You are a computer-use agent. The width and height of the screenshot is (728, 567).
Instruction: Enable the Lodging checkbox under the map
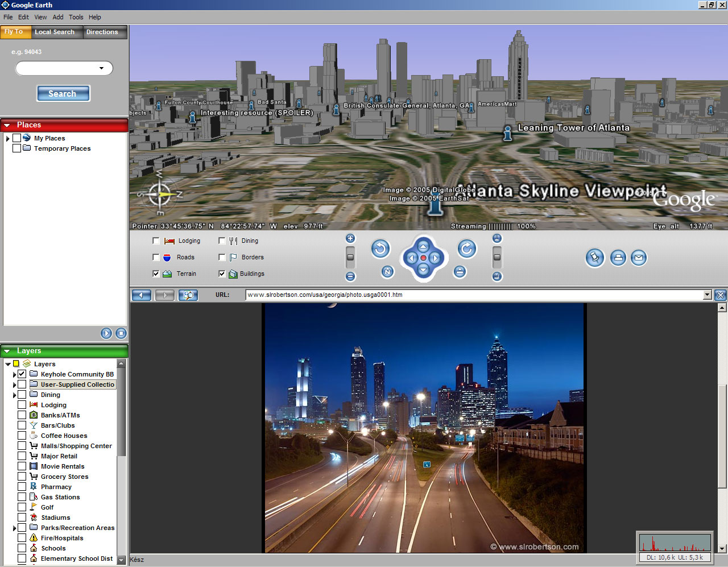click(x=156, y=241)
